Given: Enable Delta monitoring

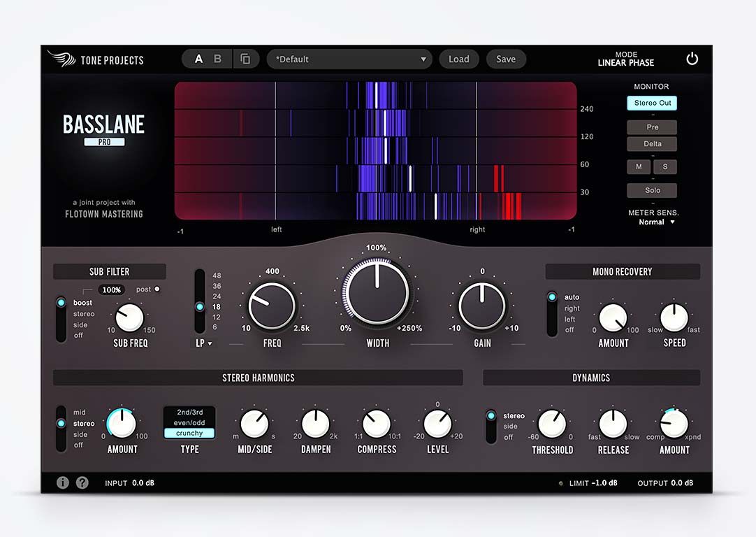Looking at the screenshot, I should click(x=651, y=143).
